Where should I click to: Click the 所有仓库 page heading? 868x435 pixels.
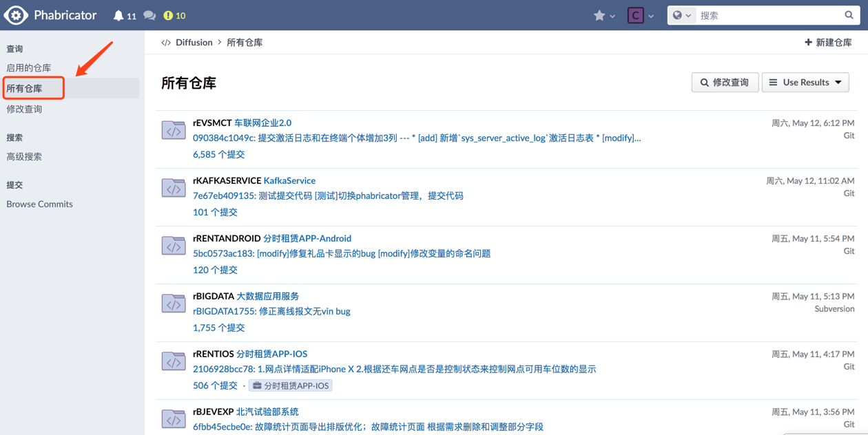tap(189, 83)
